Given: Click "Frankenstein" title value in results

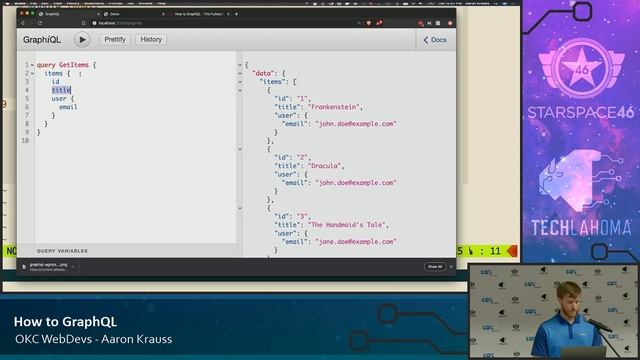Looking at the screenshot, I should pos(335,107).
